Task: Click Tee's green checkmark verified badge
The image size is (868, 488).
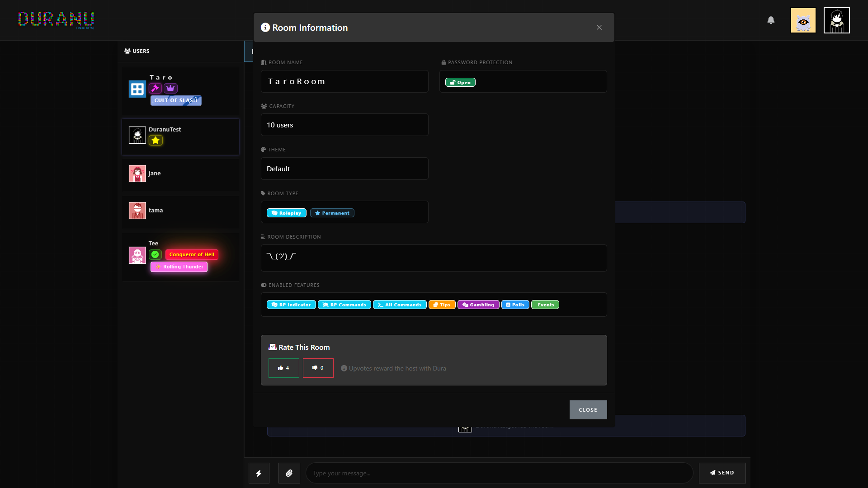Action: (x=155, y=254)
